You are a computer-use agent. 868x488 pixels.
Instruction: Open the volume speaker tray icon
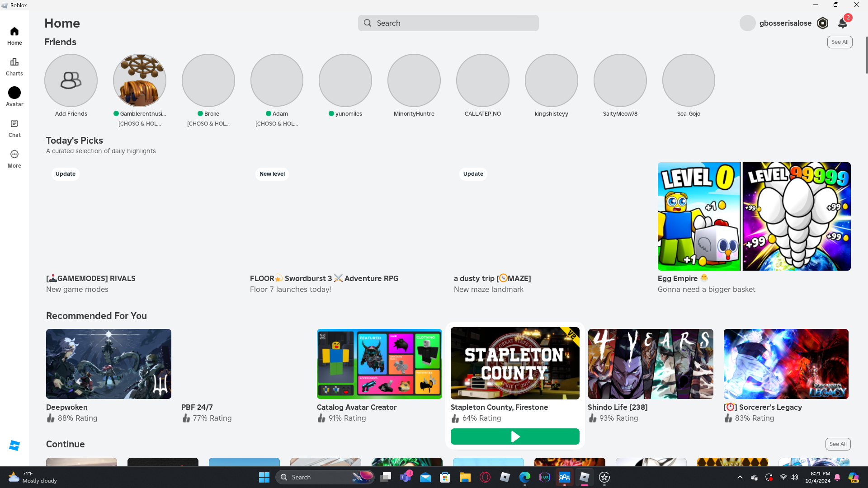(794, 477)
